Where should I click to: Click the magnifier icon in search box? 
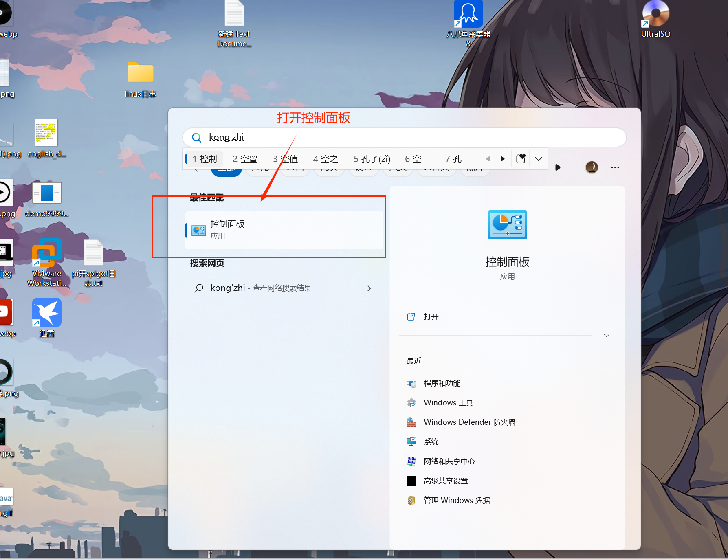click(196, 138)
